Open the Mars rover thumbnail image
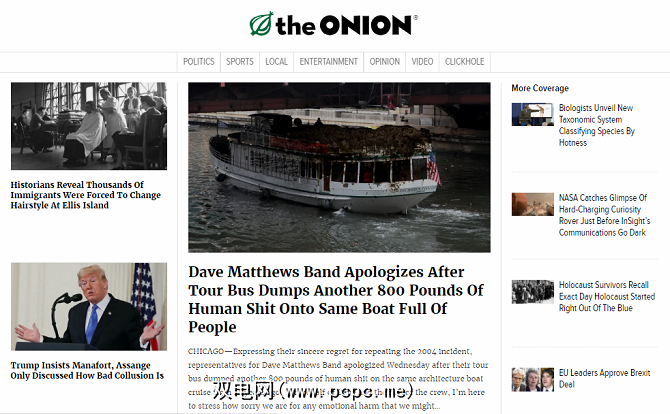The image size is (670, 414). point(532,204)
